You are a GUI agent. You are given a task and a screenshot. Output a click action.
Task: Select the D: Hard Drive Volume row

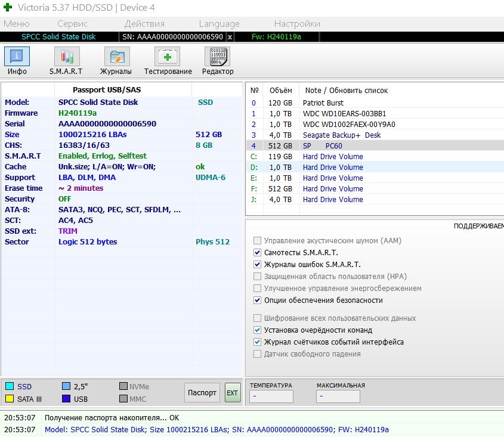coord(375,168)
